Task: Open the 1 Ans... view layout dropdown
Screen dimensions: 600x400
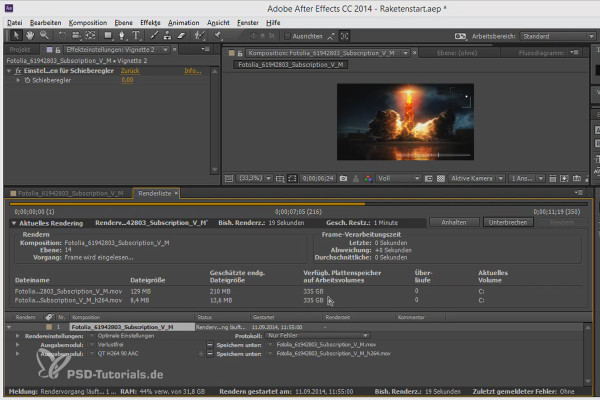Action: click(x=527, y=178)
